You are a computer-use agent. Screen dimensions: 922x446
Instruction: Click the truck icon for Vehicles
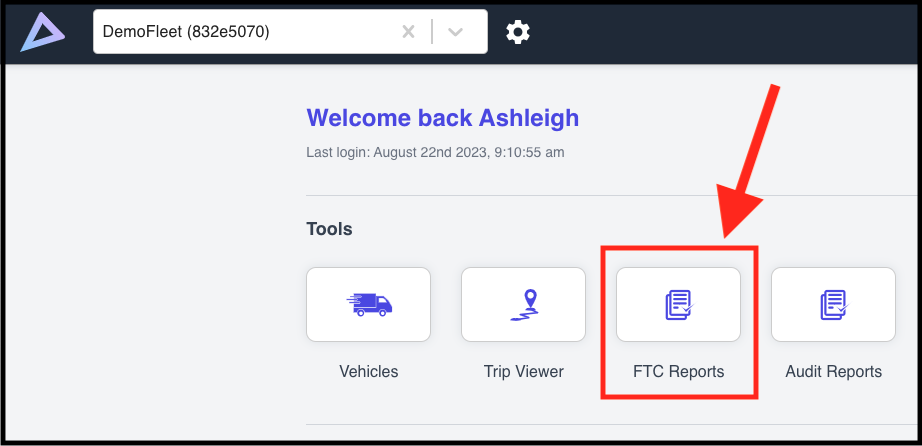(x=368, y=304)
